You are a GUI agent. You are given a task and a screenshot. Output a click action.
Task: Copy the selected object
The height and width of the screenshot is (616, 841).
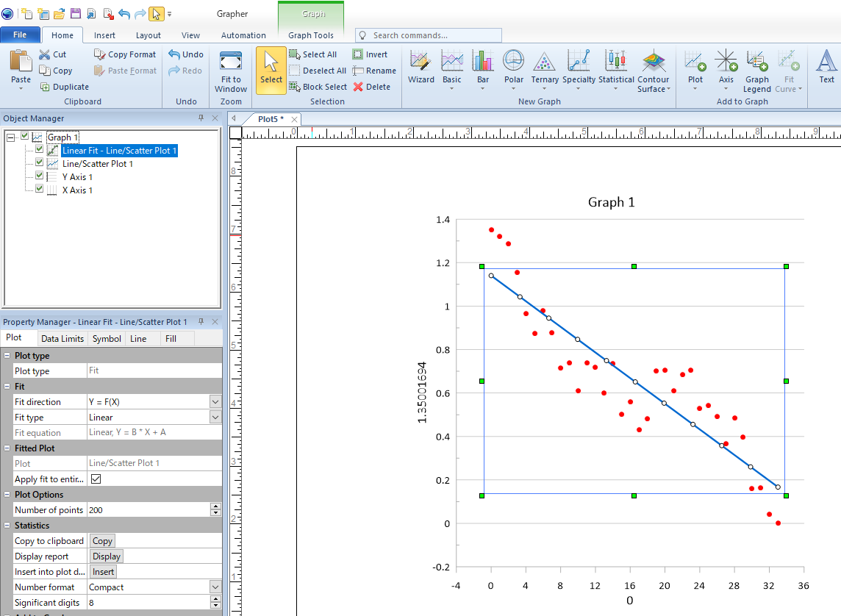(x=56, y=71)
